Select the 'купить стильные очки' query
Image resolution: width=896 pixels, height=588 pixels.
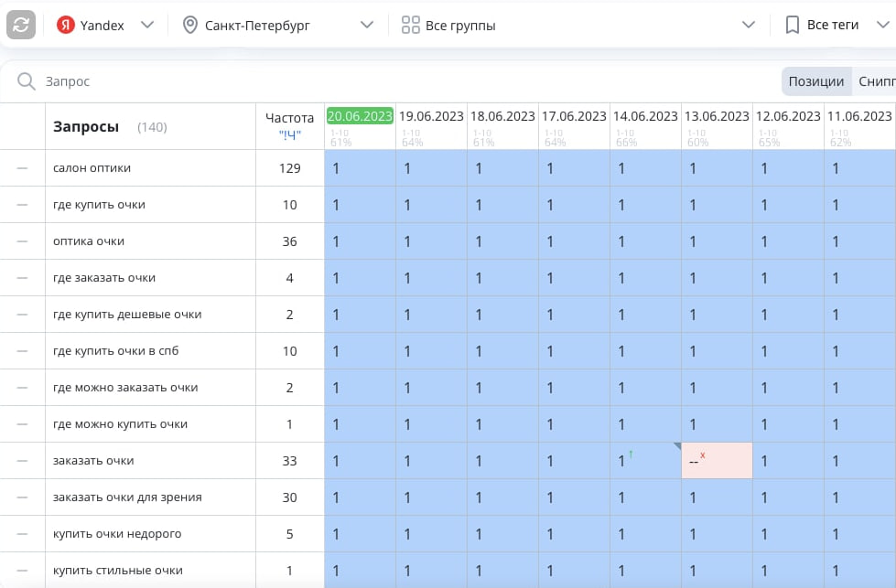[x=118, y=571]
